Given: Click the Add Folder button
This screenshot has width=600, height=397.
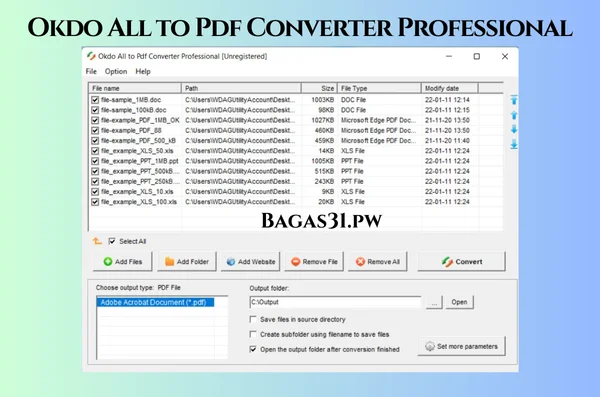Looking at the screenshot, I should pyautogui.click(x=187, y=262).
